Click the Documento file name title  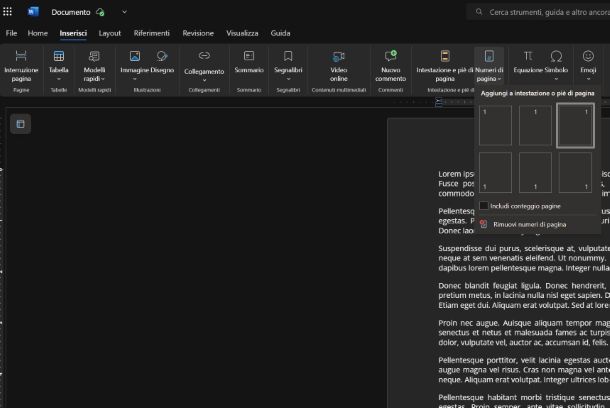tap(70, 12)
